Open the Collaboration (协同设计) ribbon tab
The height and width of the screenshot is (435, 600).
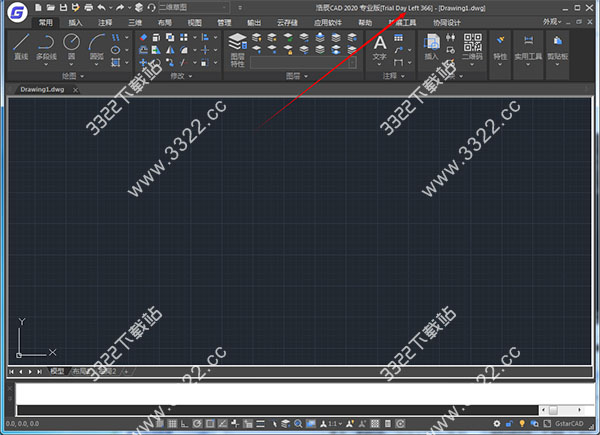pos(447,23)
